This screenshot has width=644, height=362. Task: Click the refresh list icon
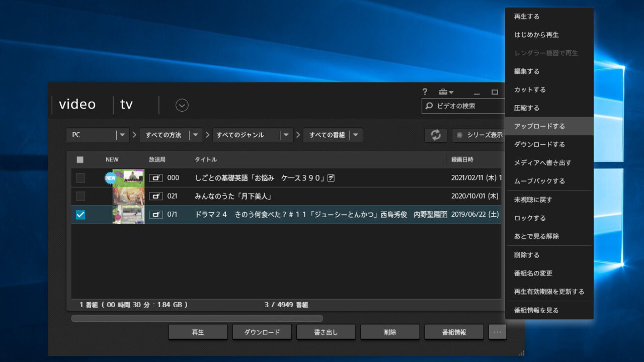point(436,135)
